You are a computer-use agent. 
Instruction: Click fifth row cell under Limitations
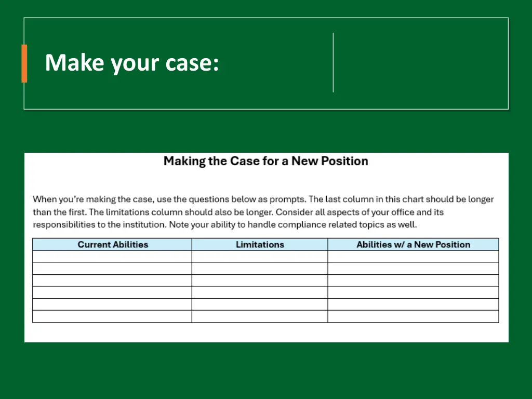pyautogui.click(x=260, y=304)
